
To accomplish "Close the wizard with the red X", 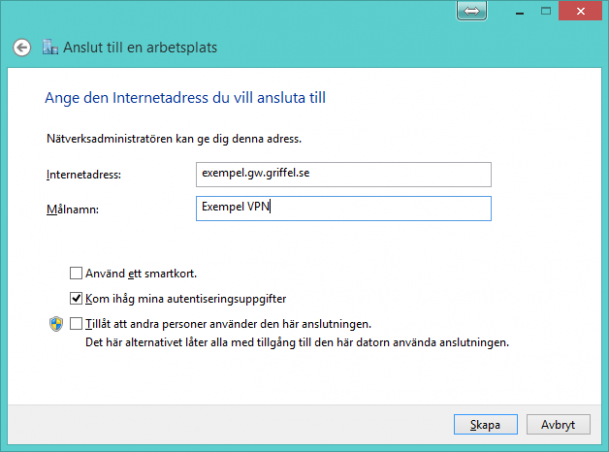I will [x=580, y=11].
